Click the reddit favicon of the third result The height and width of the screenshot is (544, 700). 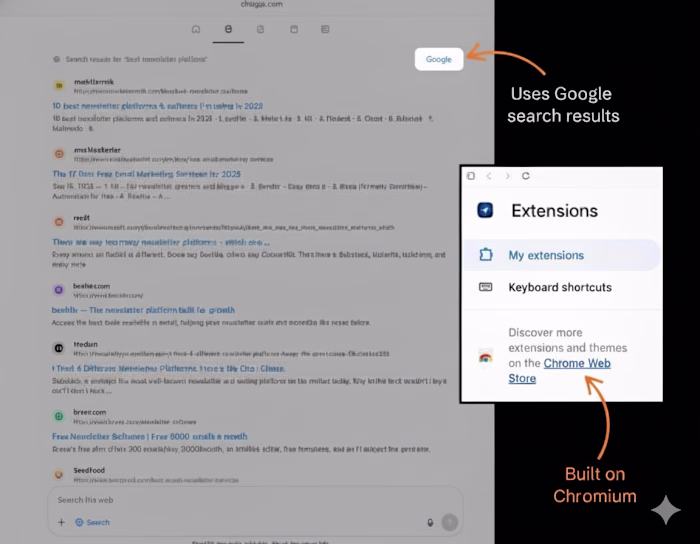[x=59, y=222]
